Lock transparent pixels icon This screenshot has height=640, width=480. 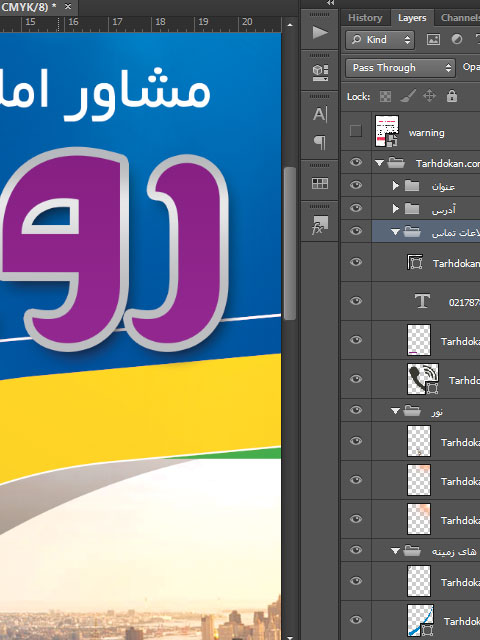385,96
